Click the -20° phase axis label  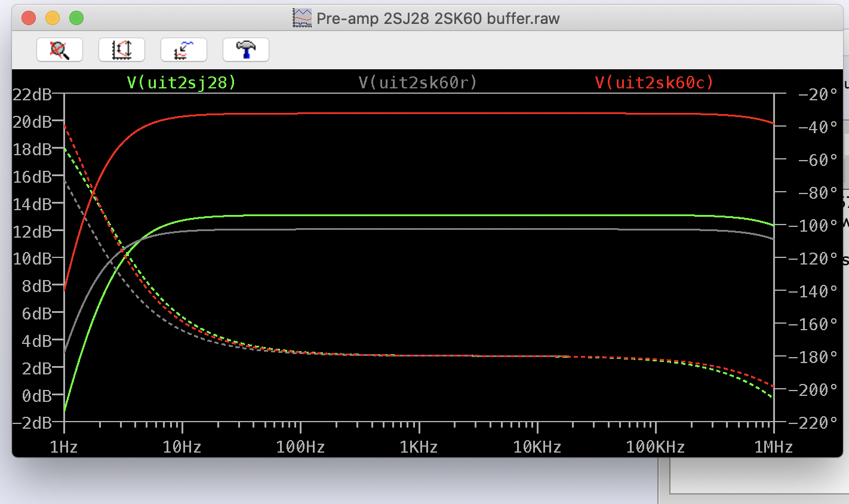coord(818,94)
